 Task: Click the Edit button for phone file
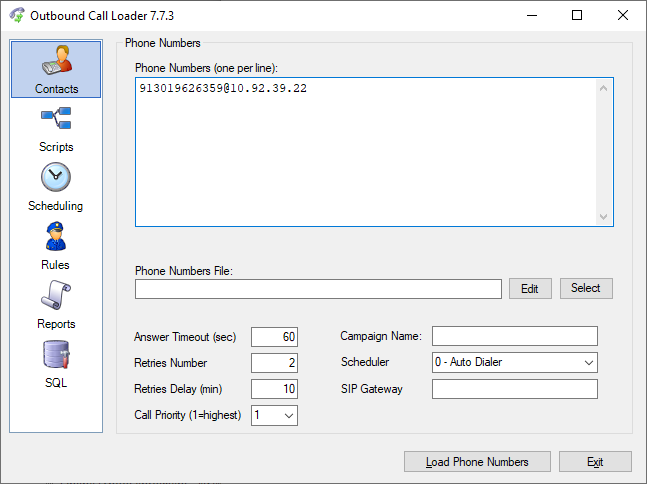(x=530, y=288)
